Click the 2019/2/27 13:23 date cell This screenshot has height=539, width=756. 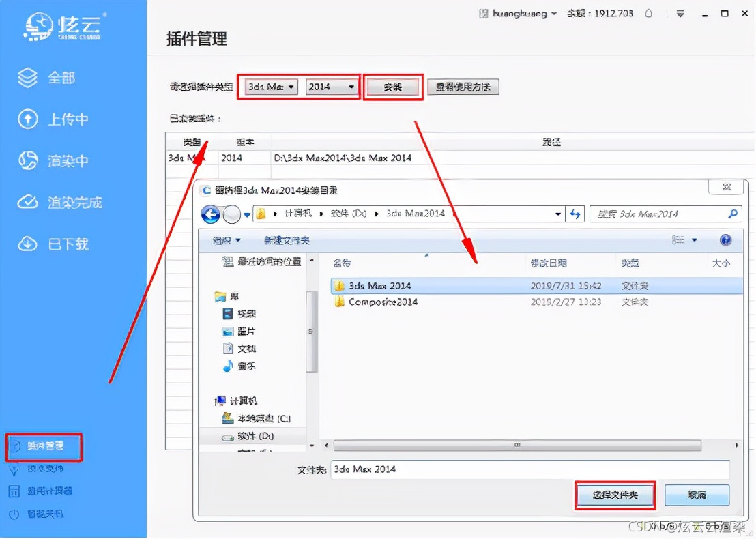point(566,302)
